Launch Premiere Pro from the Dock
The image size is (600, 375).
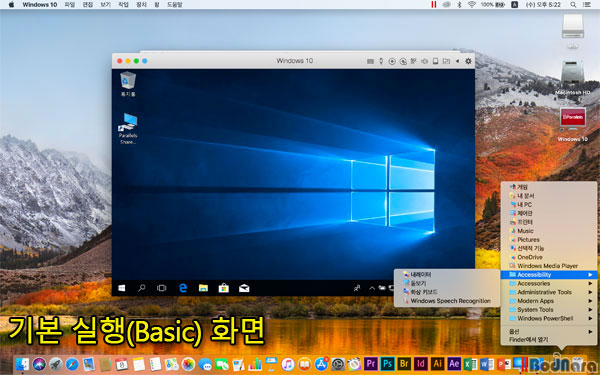pyautogui.click(x=370, y=364)
